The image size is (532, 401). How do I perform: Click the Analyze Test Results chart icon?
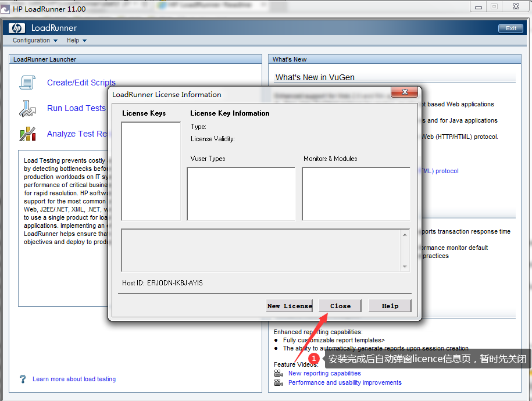point(27,134)
